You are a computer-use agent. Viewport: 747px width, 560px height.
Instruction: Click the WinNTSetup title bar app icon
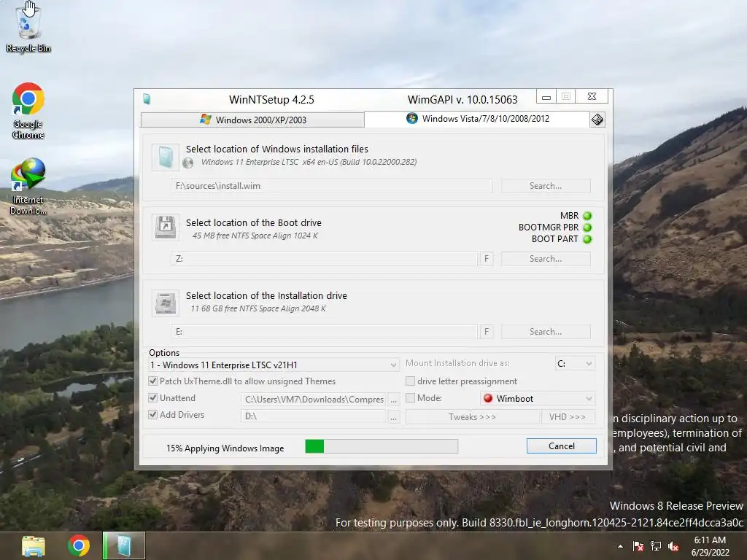(147, 99)
